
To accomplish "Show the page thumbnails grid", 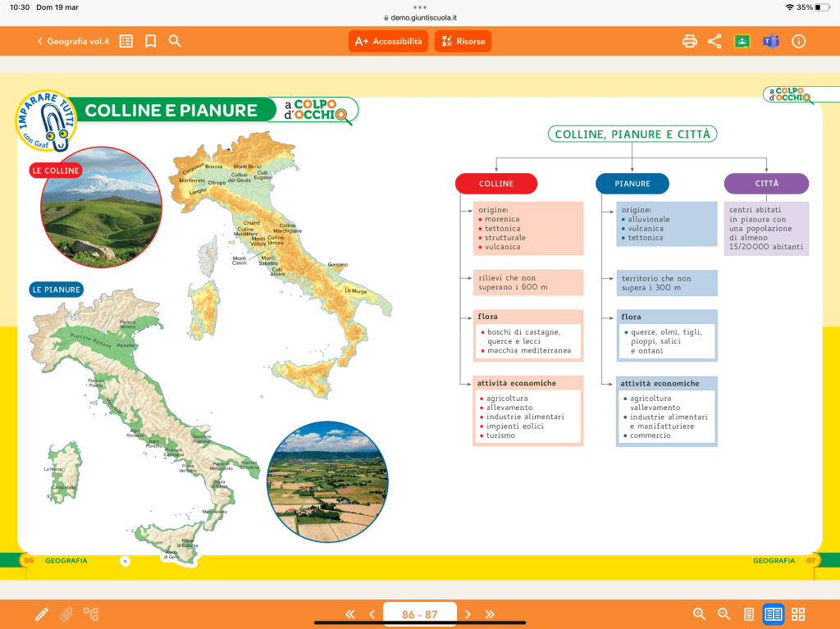I will pyautogui.click(x=798, y=614).
